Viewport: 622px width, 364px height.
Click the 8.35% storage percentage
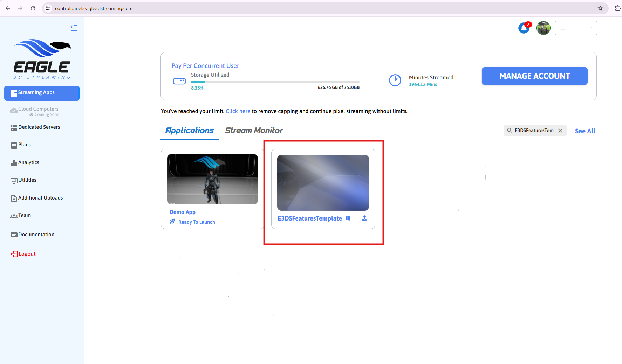pyautogui.click(x=197, y=88)
